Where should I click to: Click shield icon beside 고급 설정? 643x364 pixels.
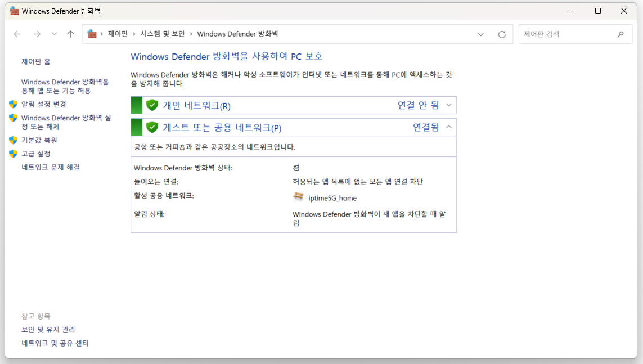(x=13, y=154)
